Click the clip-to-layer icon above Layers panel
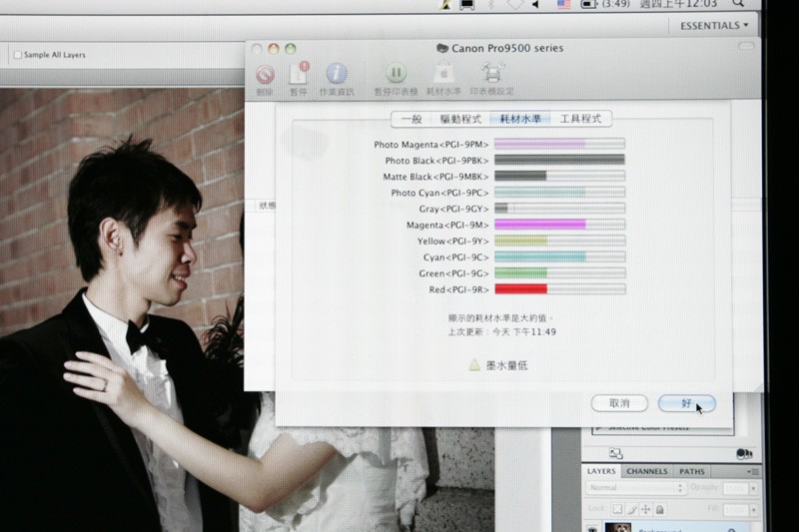The height and width of the screenshot is (532, 799). point(615,453)
